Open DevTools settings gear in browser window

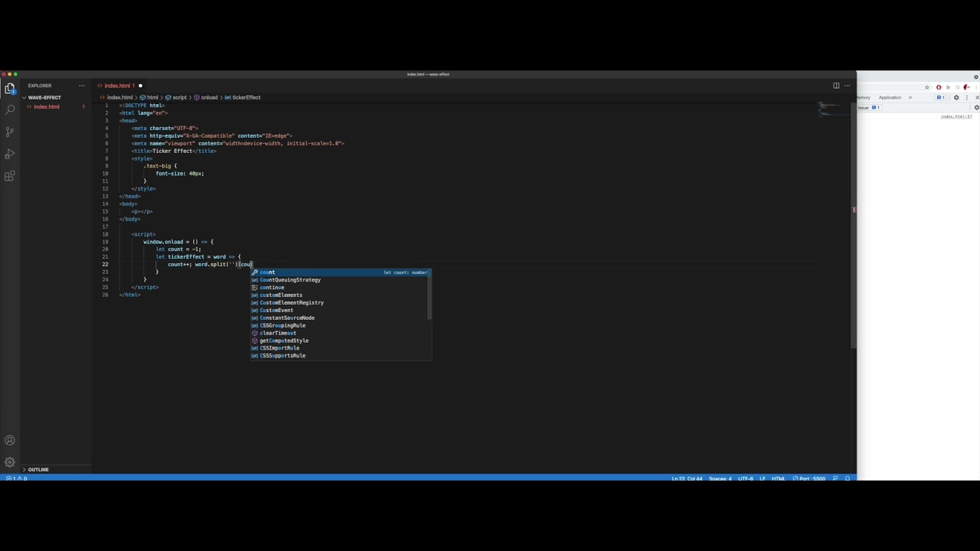point(956,98)
